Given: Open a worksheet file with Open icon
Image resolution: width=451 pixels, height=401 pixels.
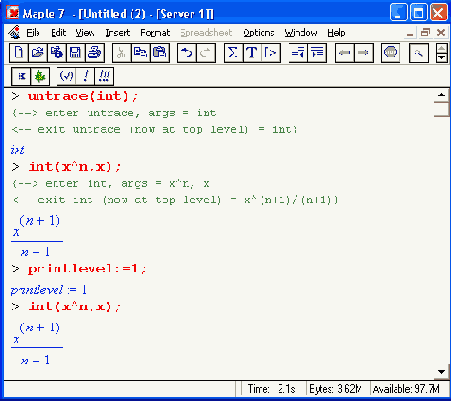Looking at the screenshot, I should tap(38, 53).
